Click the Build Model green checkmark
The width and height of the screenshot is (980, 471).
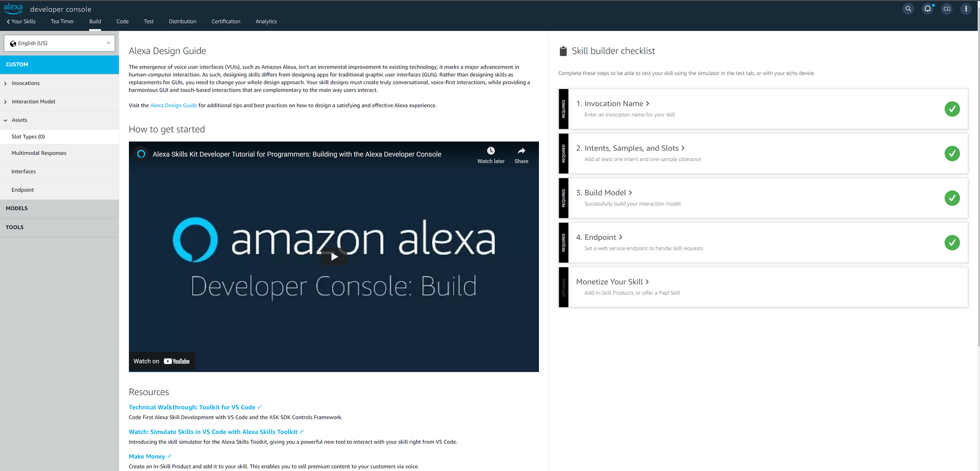click(x=952, y=198)
